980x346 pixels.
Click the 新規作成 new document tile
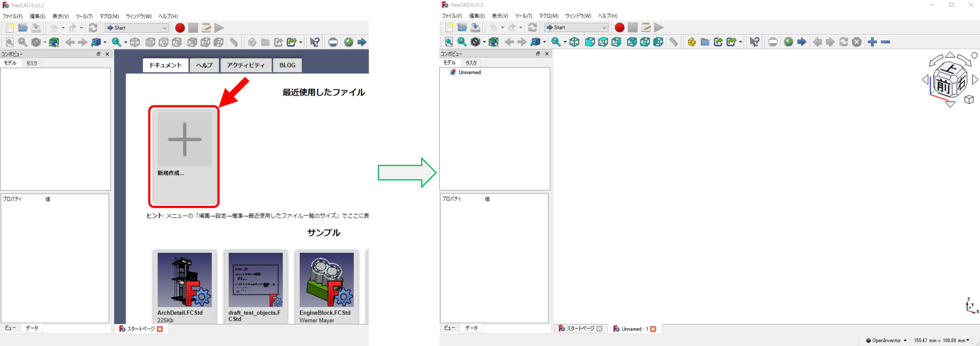click(184, 155)
